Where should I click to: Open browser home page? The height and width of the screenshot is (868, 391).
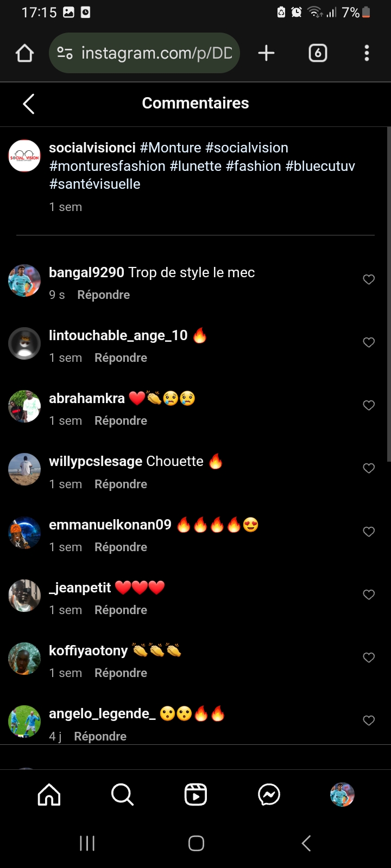pyautogui.click(x=25, y=53)
